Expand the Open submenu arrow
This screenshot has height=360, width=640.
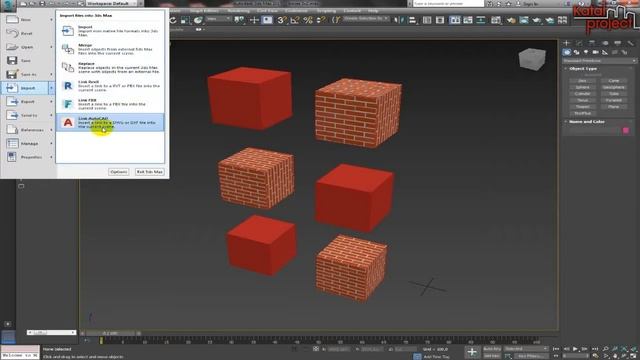tap(51, 47)
